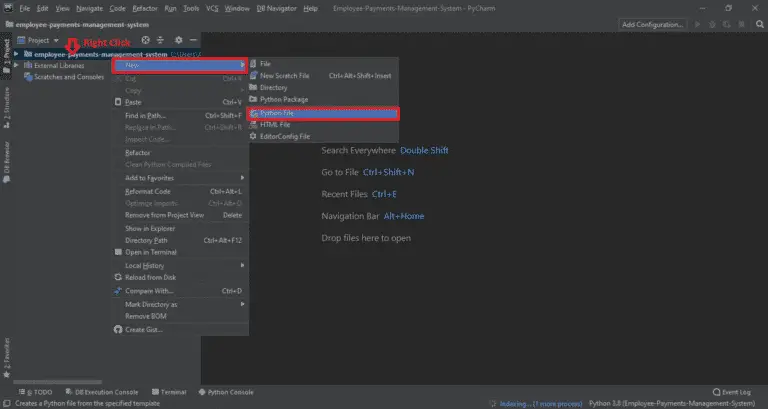Open the View menu
Viewport: 768px width, 409px height.
62,8
